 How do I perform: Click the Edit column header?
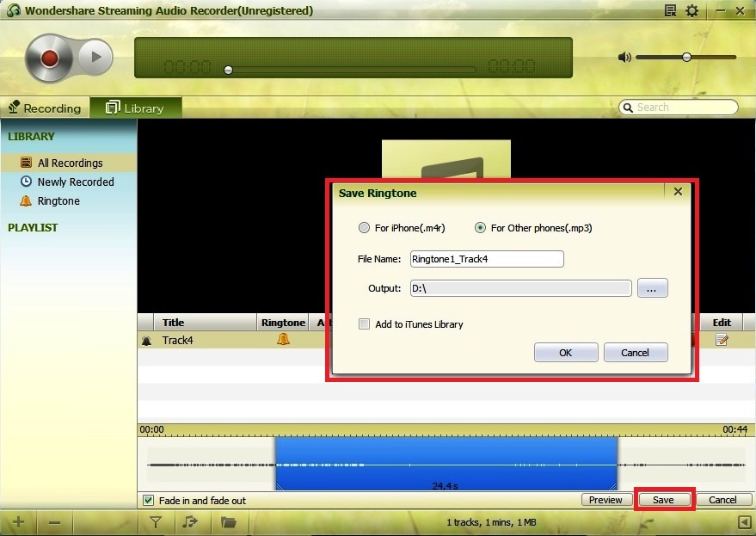click(x=722, y=323)
